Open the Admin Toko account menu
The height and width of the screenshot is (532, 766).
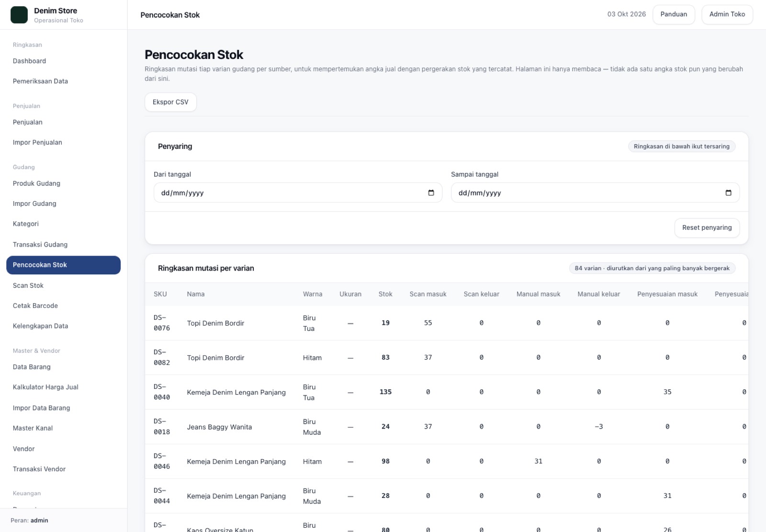pyautogui.click(x=727, y=14)
